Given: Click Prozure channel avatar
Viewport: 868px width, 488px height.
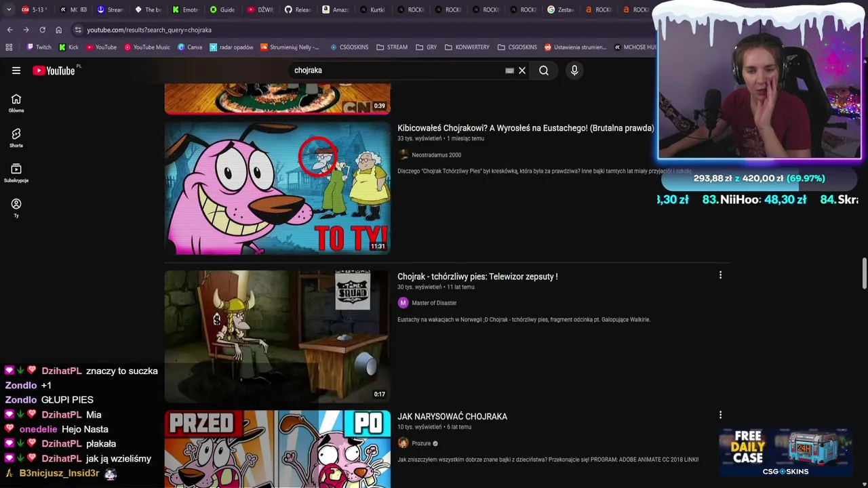Looking at the screenshot, I should click(403, 443).
